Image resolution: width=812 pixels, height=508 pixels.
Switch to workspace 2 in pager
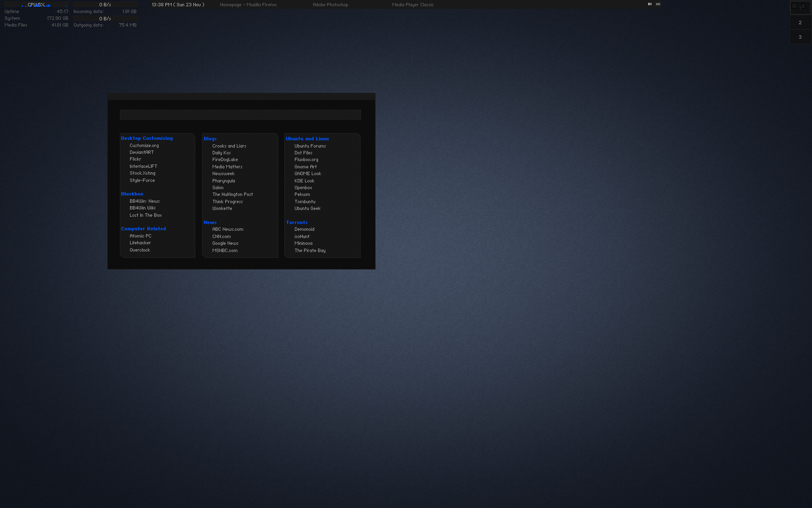coord(800,23)
